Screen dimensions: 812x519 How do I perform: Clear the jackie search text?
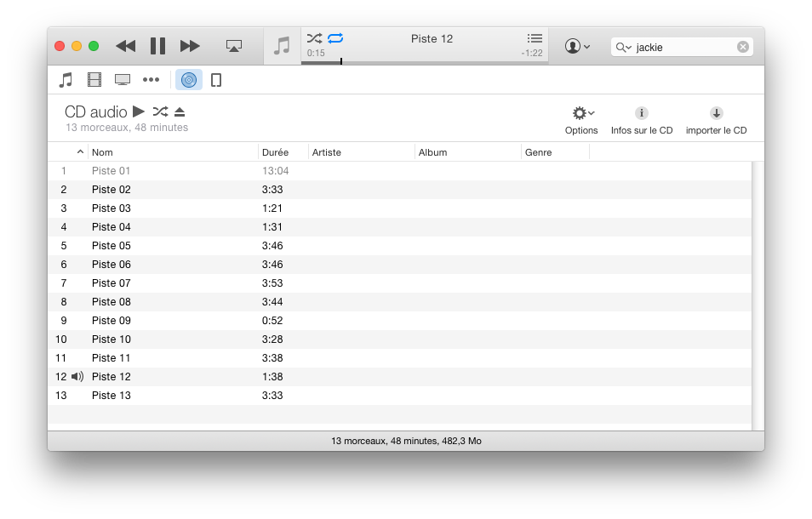pos(742,47)
